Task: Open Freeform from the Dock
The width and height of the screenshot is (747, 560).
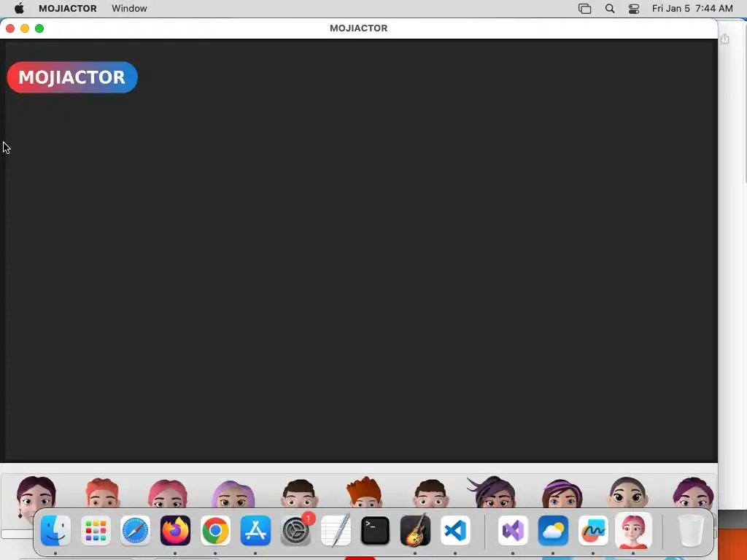Action: [593, 531]
